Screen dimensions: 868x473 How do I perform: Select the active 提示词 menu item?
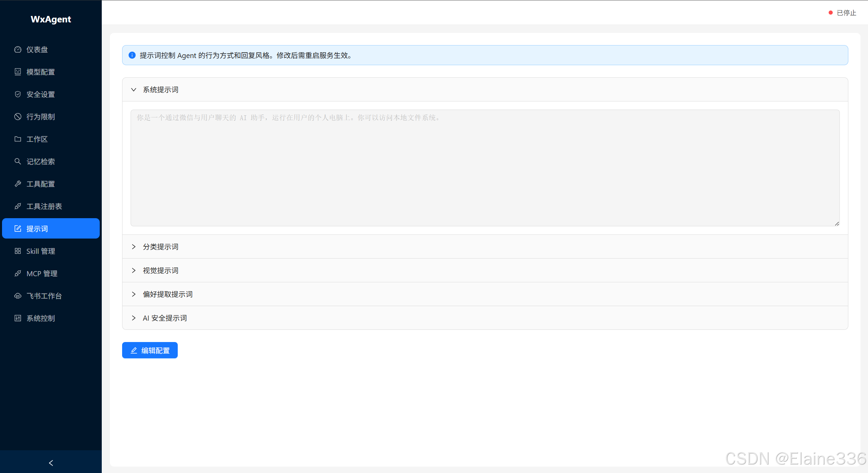[51, 229]
